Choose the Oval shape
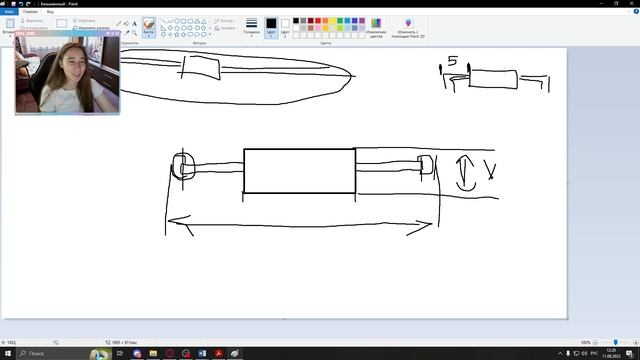The width and height of the screenshot is (640, 360). (177, 21)
